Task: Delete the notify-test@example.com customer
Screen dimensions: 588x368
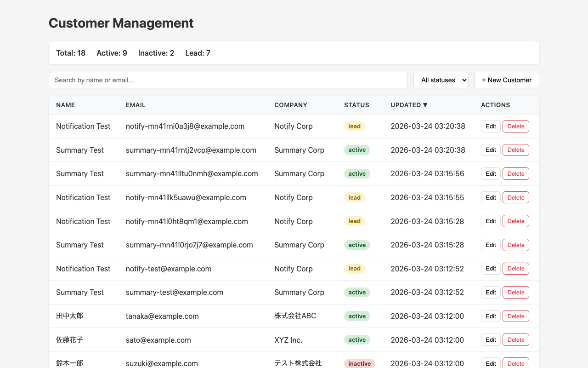Action: coord(515,269)
